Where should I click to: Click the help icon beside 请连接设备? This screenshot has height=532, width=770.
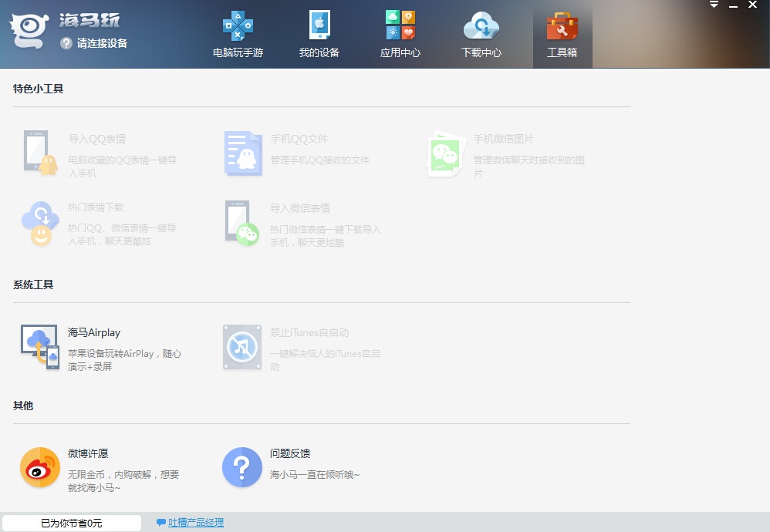pyautogui.click(x=66, y=43)
